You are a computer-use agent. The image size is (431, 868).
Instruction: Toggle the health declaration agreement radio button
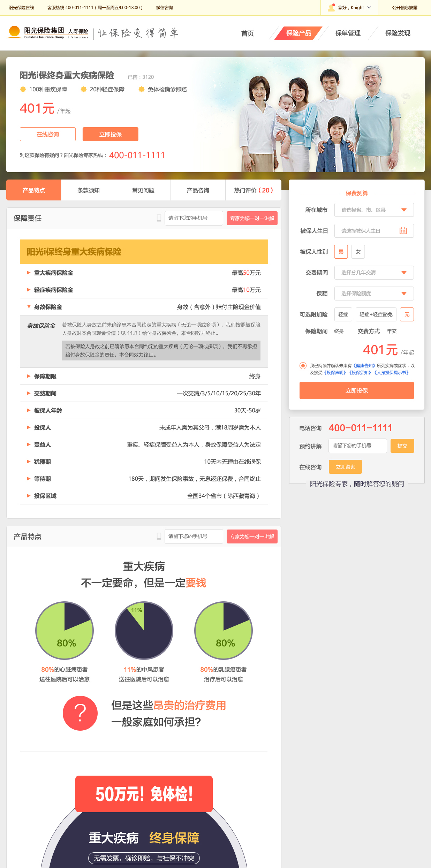303,366
